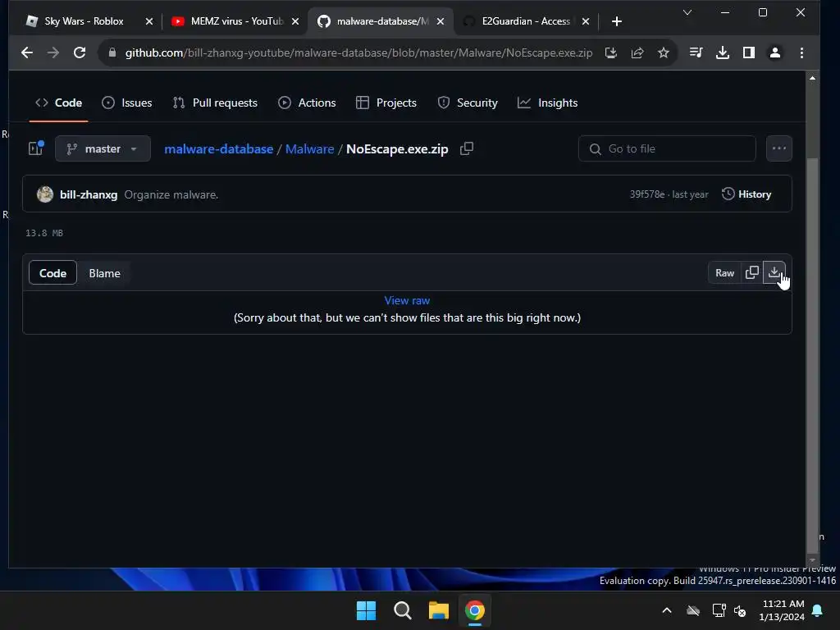Click the Chrome taskbar icon
Image resolution: width=840 pixels, height=630 pixels.
coord(475,610)
